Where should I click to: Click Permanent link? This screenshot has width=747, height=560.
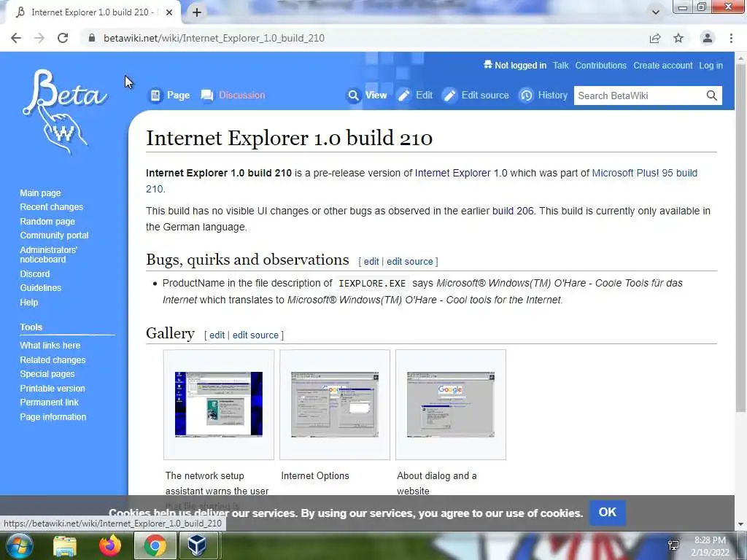click(49, 402)
